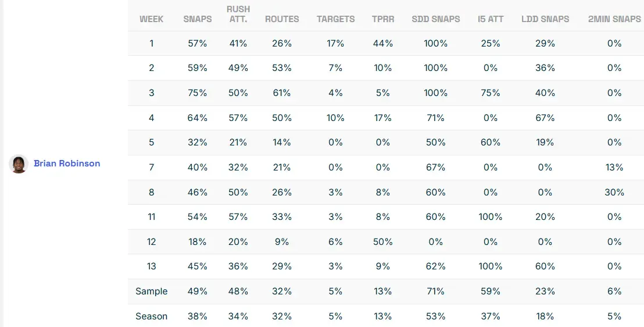Click the Week 13 row number
Viewport: 644px width, 327px height.
151,266
